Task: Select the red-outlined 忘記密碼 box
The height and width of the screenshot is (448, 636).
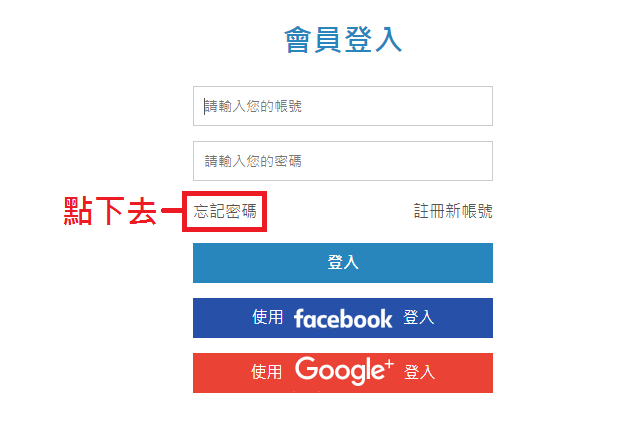Action: click(224, 211)
